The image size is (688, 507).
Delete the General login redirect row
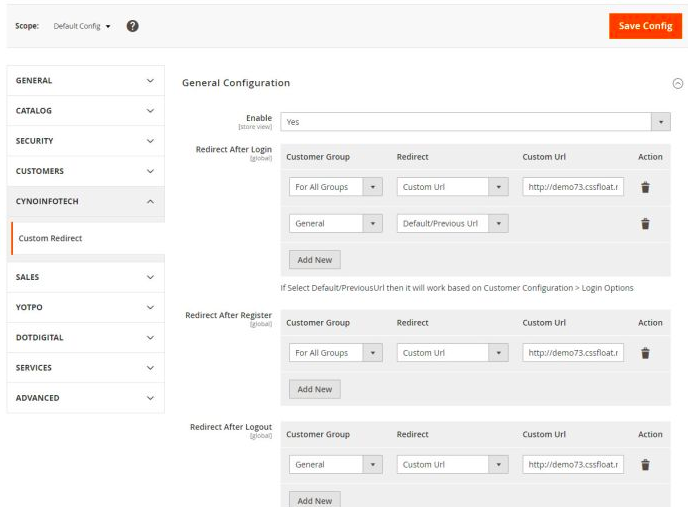click(645, 224)
